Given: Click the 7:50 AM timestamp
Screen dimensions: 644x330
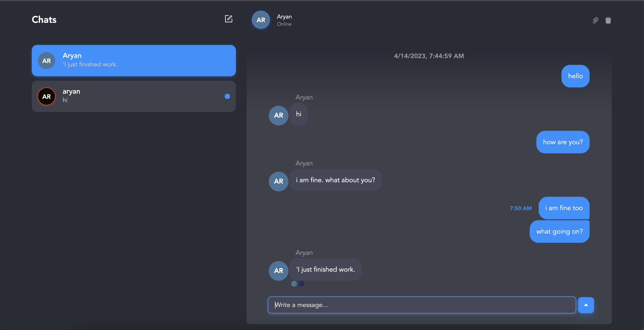Looking at the screenshot, I should point(520,208).
